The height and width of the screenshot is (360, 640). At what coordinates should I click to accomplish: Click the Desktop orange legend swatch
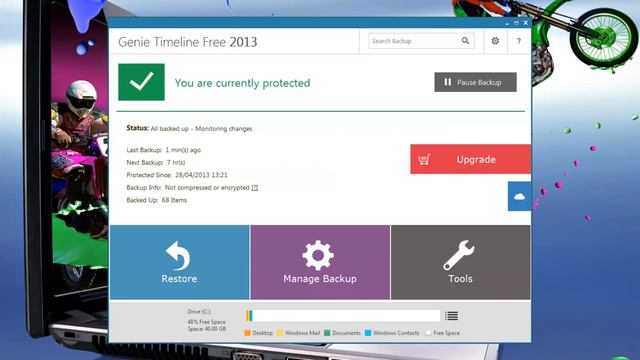click(247, 333)
